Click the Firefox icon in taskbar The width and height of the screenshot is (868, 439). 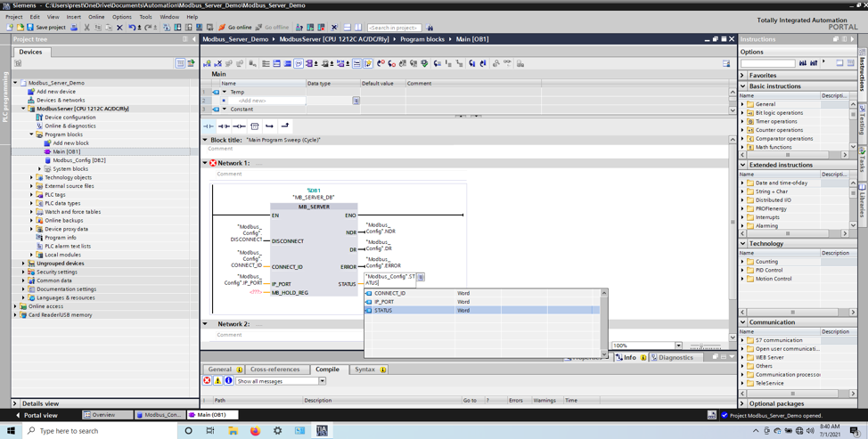tap(255, 431)
